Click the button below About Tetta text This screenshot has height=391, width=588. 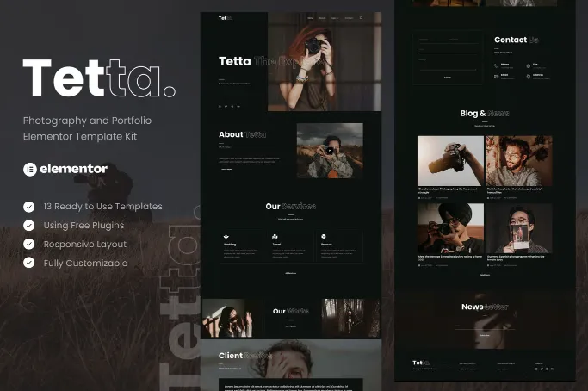(226, 169)
